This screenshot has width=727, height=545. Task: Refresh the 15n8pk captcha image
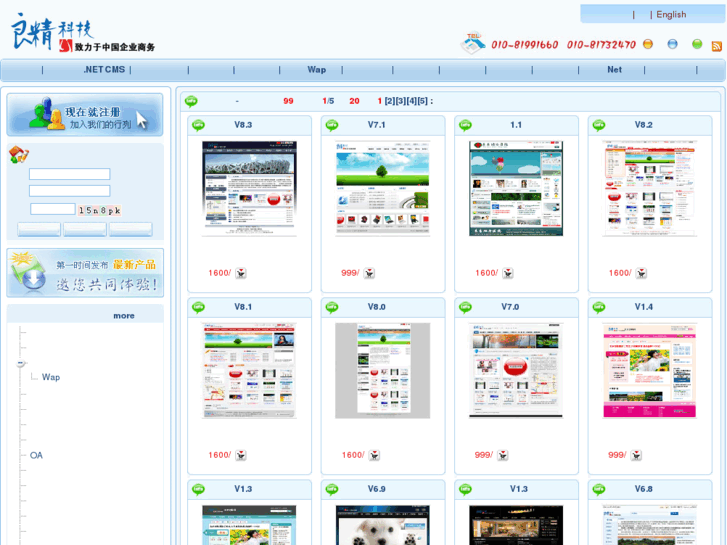[x=99, y=210]
